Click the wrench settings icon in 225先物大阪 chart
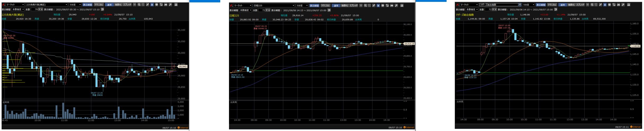 [x=170, y=5]
